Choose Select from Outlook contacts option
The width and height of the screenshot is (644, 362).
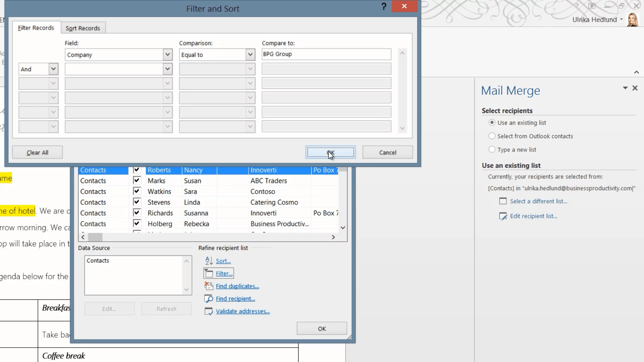492,136
